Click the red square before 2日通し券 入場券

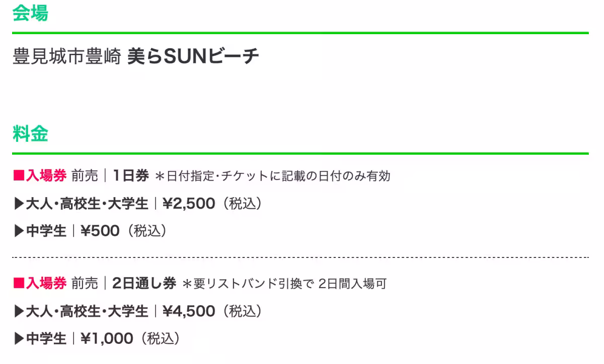click(19, 284)
